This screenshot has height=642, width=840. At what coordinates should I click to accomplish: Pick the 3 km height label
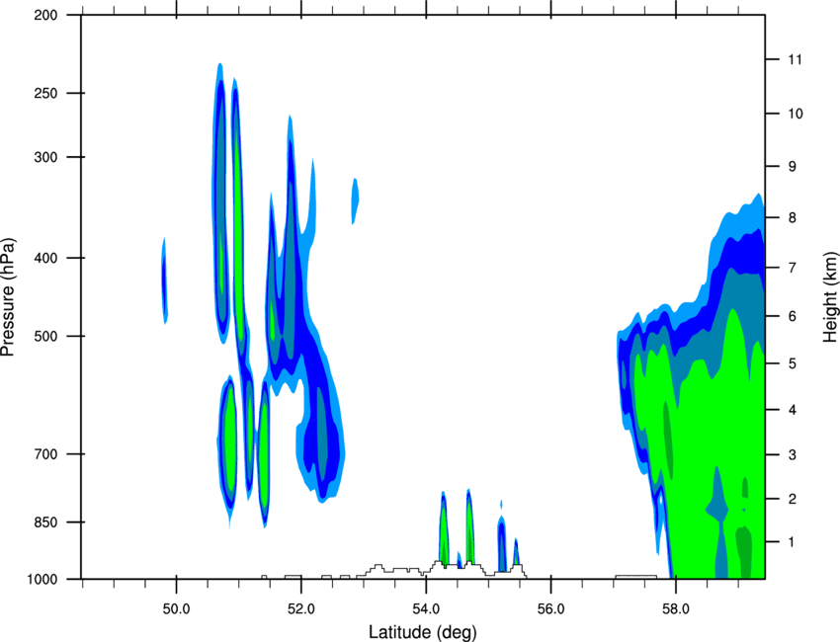pyautogui.click(x=792, y=455)
